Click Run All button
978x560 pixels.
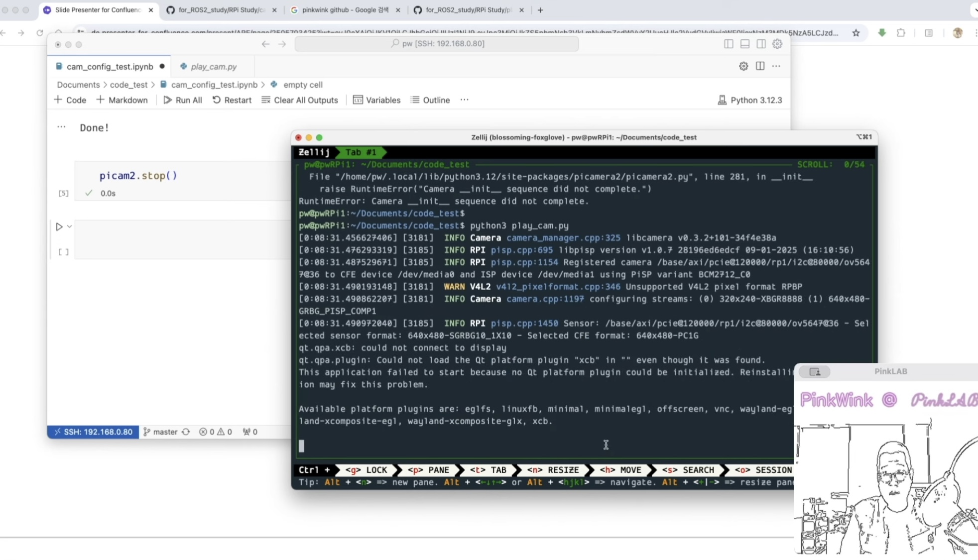click(x=183, y=100)
